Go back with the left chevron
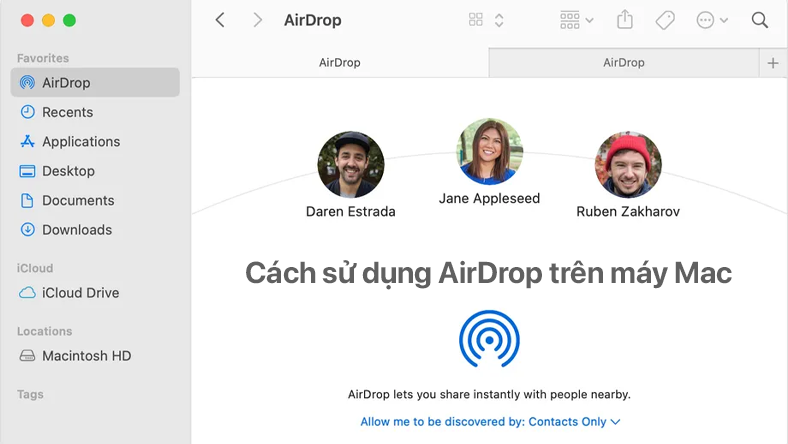 (220, 20)
